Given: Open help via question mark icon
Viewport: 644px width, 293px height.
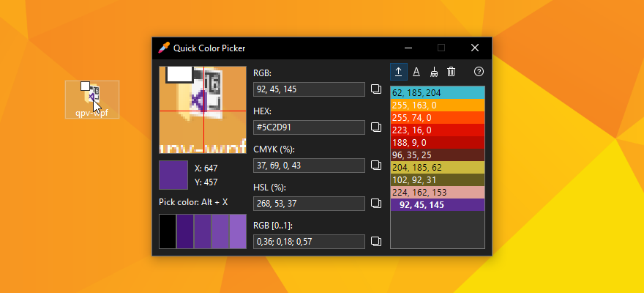Looking at the screenshot, I should [x=479, y=71].
